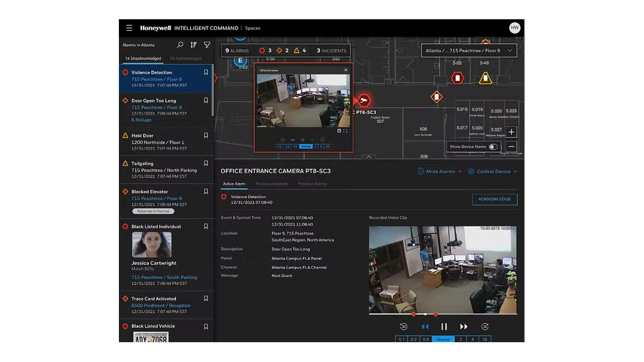Open the alarm sort options icon
Viewport: 644px width, 362px height.
click(x=194, y=45)
